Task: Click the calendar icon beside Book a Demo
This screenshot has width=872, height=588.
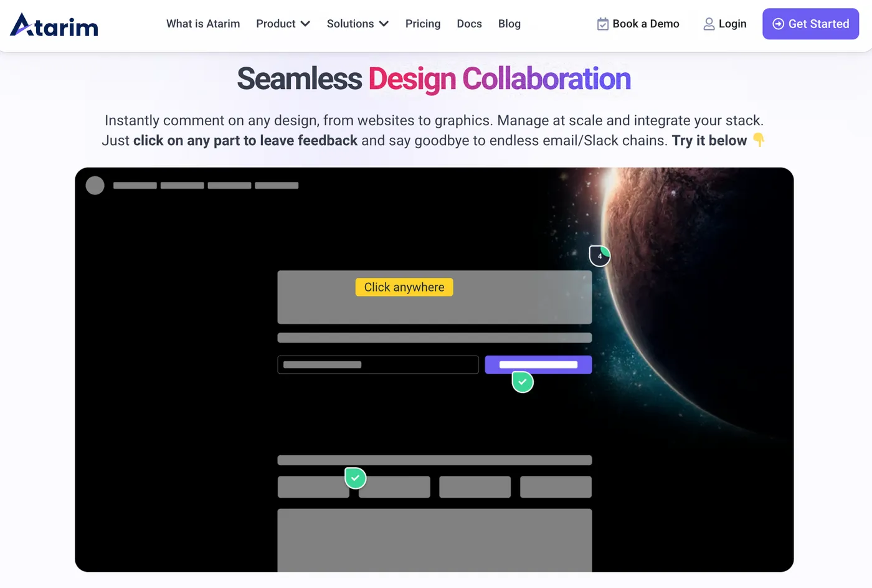Action: [x=602, y=24]
